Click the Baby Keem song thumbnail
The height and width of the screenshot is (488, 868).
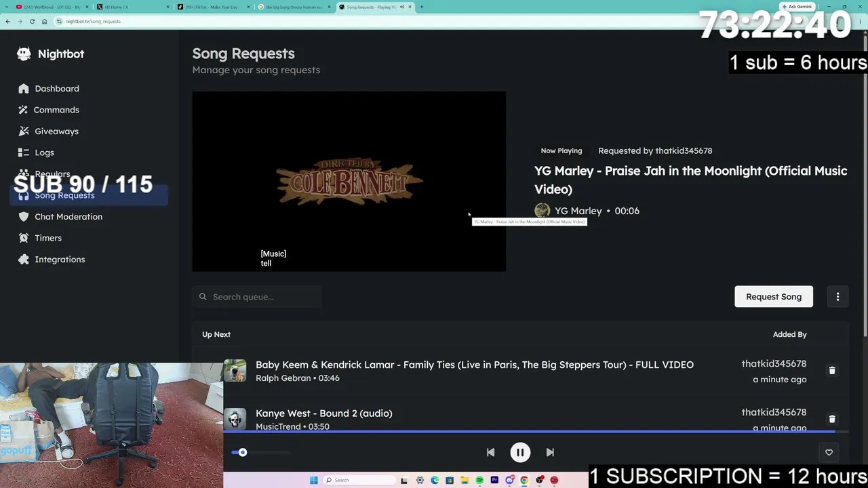[x=235, y=371]
